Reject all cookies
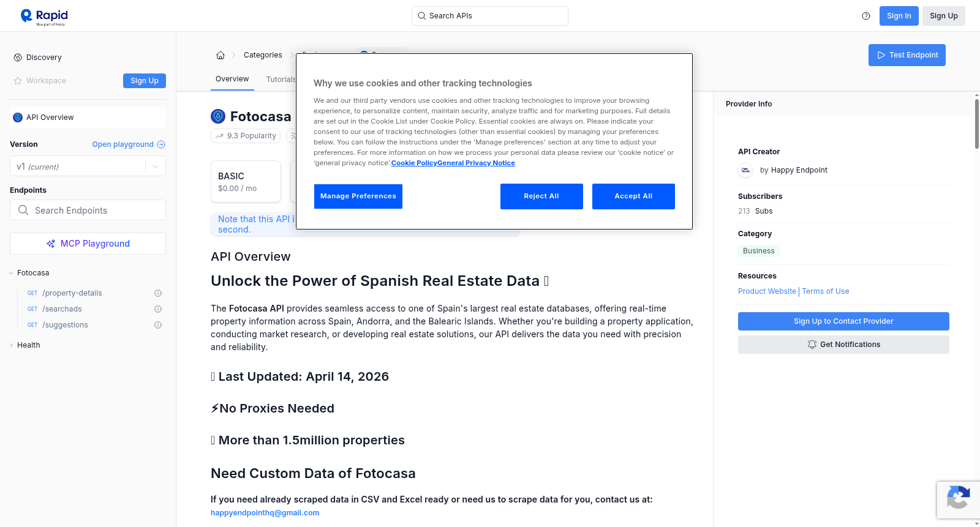 (541, 196)
